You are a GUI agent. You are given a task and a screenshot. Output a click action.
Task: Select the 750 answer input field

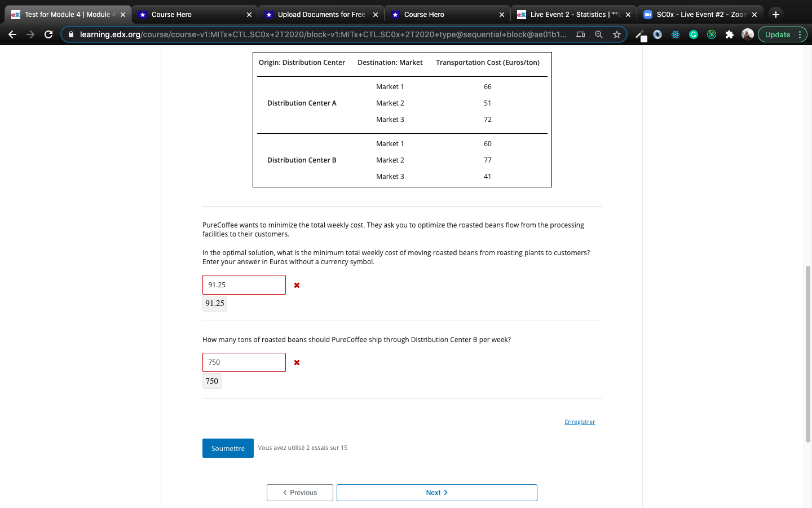(244, 362)
